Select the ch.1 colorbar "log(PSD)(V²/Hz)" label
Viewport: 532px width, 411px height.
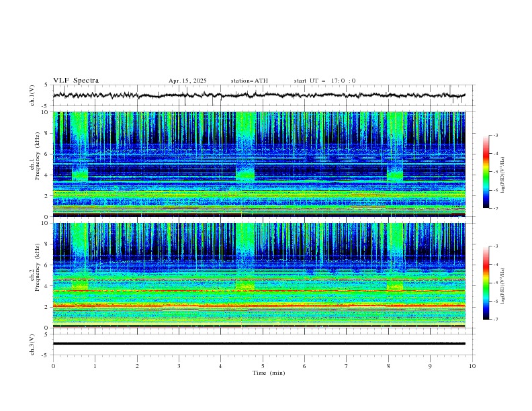coord(503,175)
